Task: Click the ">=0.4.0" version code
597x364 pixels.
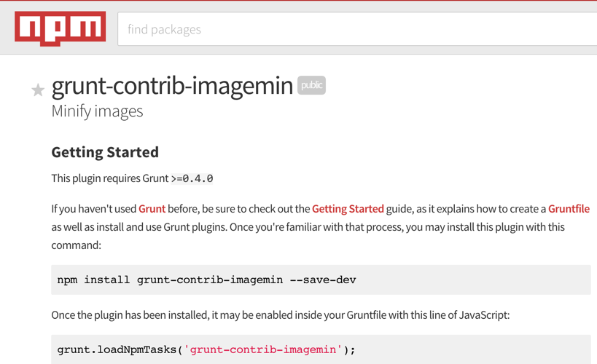Action: 192,178
